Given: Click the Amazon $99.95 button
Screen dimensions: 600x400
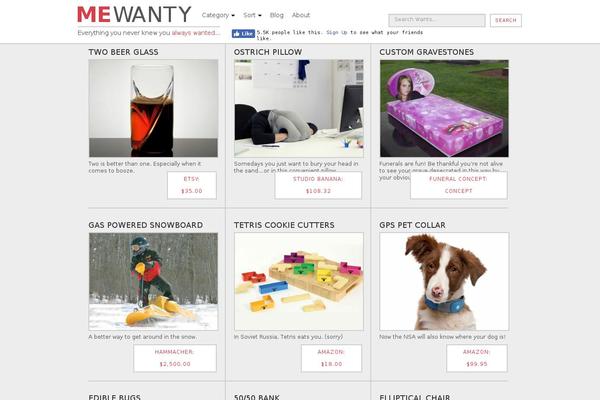Looking at the screenshot, I should tap(477, 358).
